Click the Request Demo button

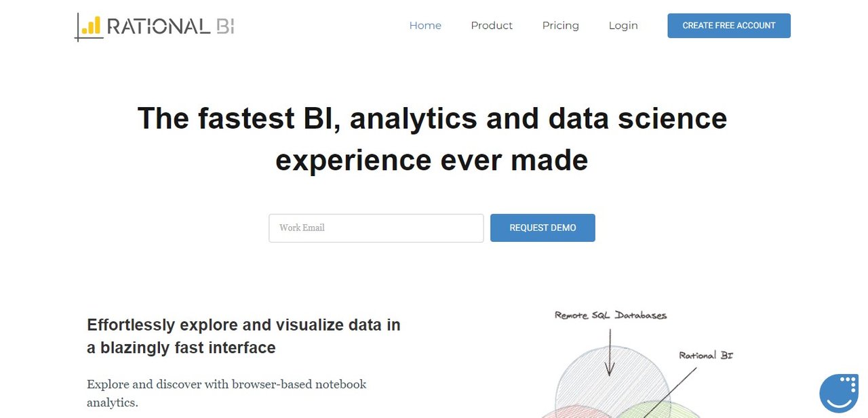coord(542,228)
